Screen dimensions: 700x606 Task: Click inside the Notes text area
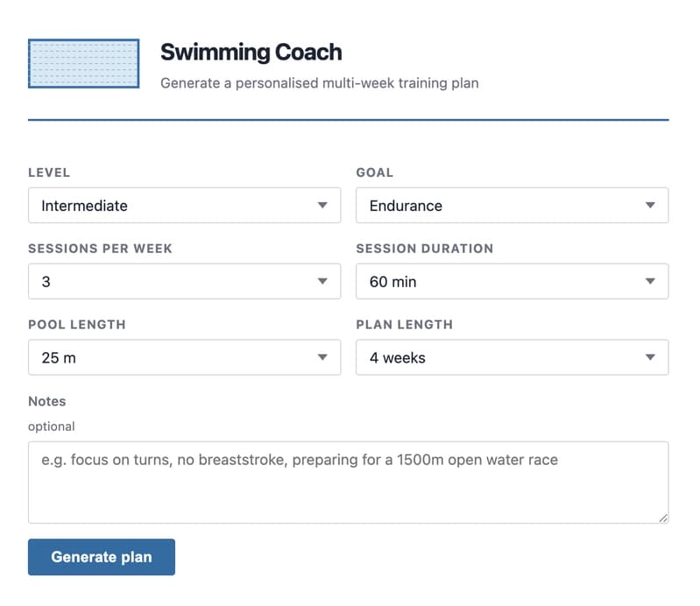point(348,483)
